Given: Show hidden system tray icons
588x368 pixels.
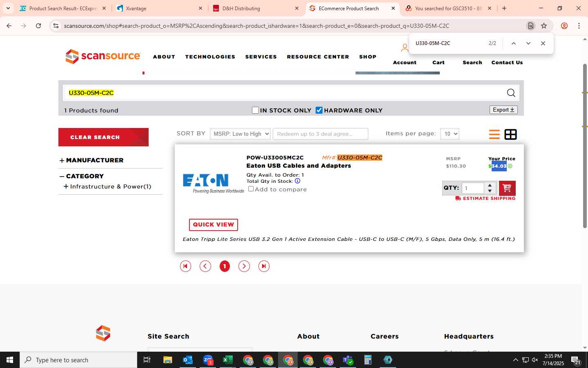Looking at the screenshot, I should 515,360.
